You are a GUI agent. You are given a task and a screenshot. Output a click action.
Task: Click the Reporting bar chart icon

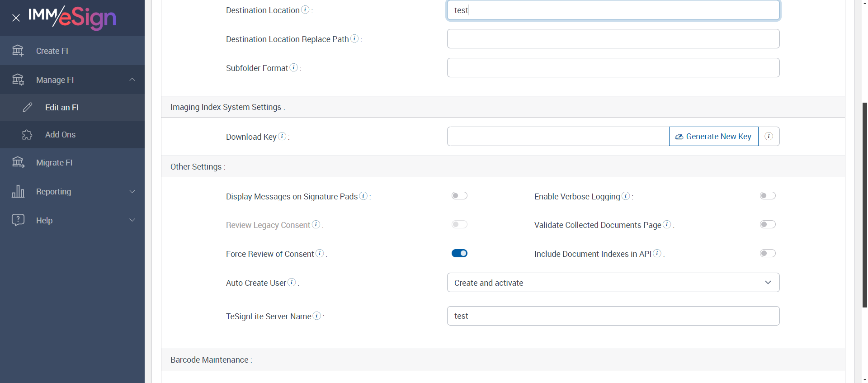click(x=18, y=191)
